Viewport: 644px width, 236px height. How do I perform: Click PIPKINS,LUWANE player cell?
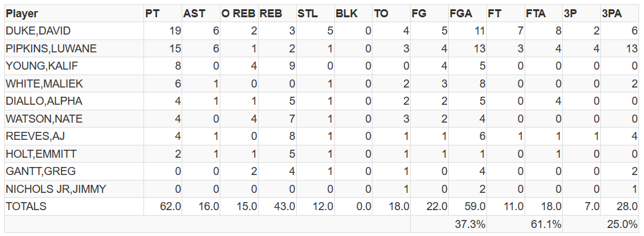[x=51, y=49]
